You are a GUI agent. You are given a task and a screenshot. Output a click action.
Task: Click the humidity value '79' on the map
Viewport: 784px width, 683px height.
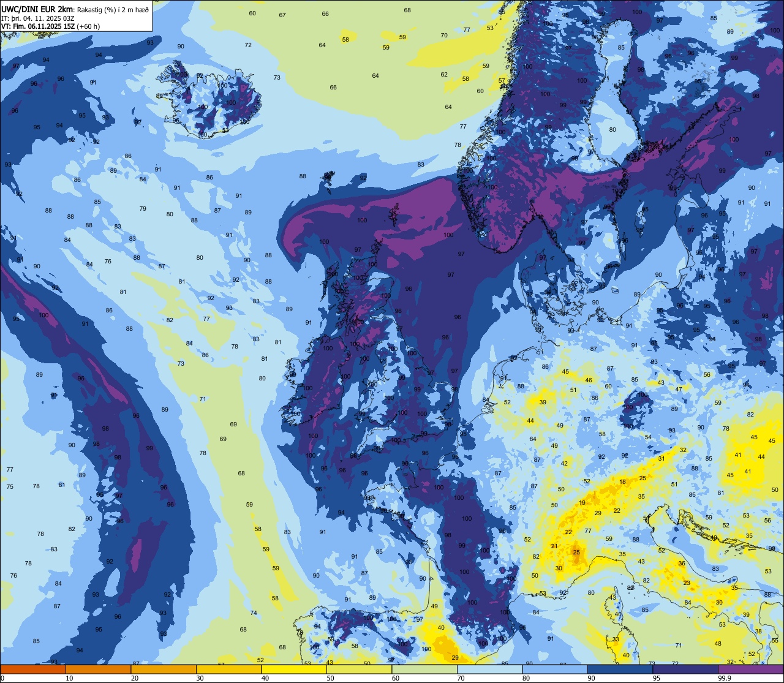(x=143, y=209)
